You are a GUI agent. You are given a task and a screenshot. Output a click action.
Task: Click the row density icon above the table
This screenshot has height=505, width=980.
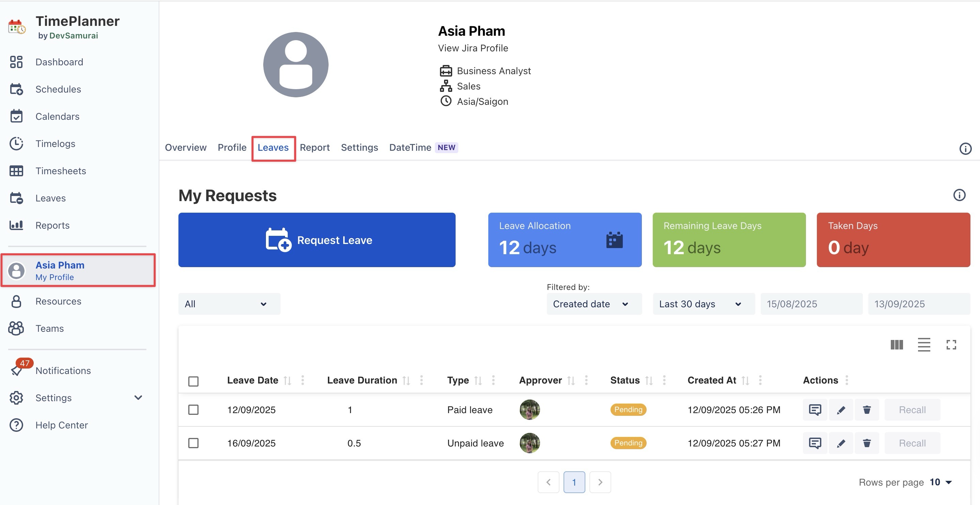(x=924, y=344)
